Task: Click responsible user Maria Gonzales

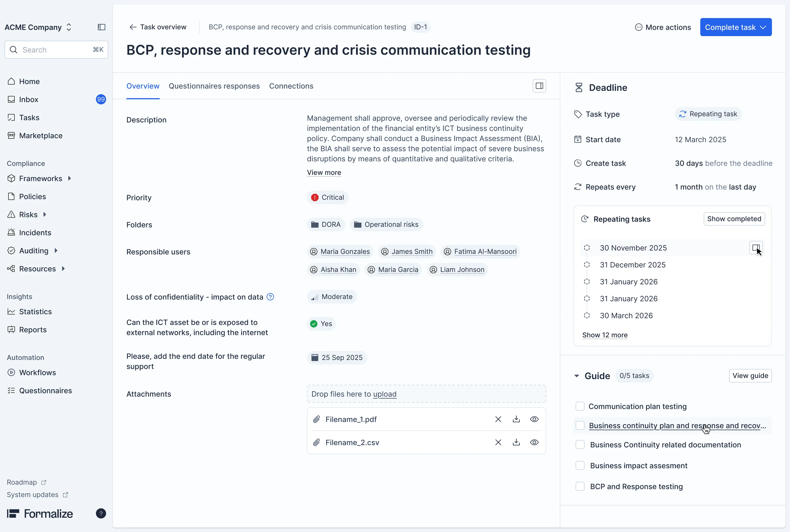Action: click(x=340, y=251)
